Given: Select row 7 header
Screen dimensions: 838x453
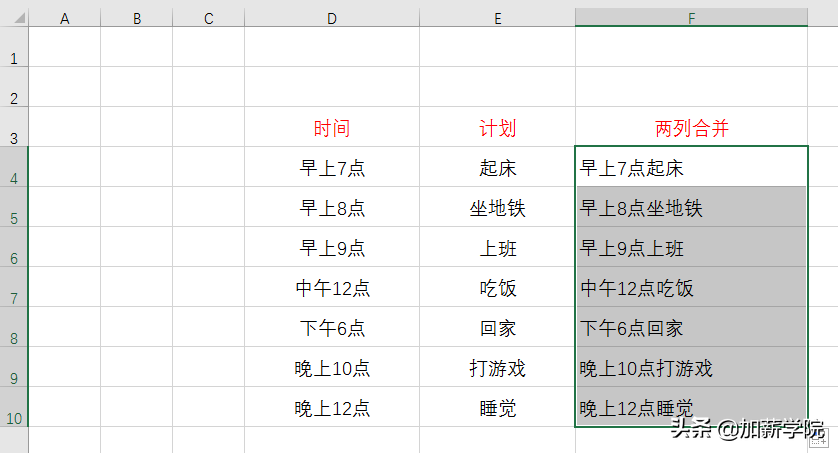Looking at the screenshot, I should (14, 287).
